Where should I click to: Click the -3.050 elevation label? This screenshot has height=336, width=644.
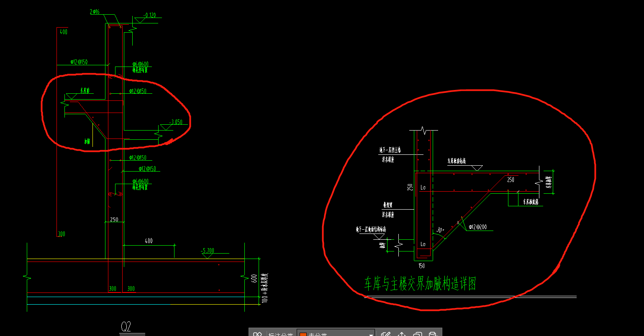coord(176,122)
